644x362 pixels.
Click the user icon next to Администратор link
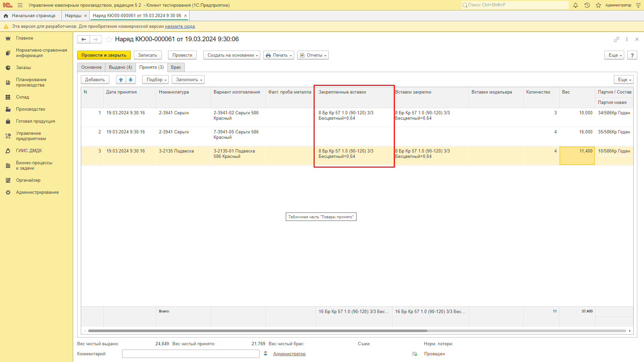[x=265, y=354]
